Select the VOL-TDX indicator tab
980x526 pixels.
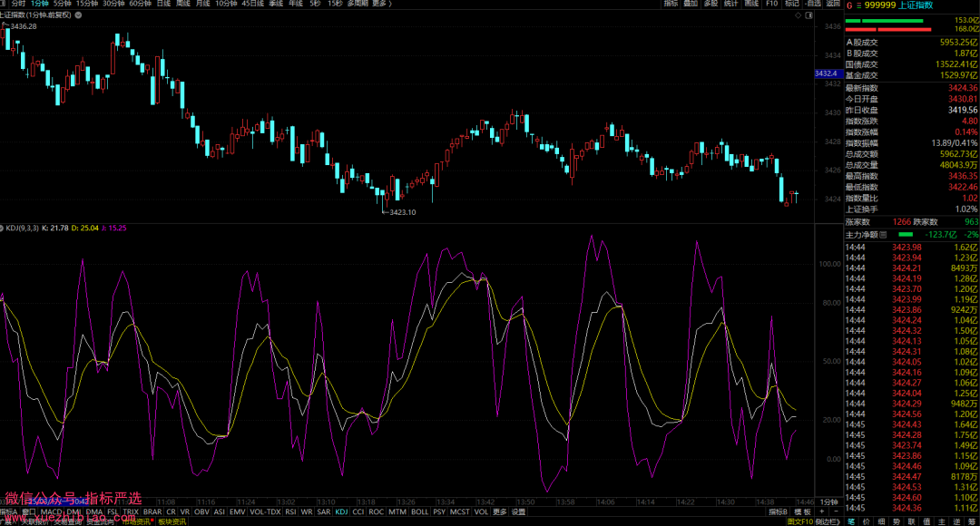(265, 511)
